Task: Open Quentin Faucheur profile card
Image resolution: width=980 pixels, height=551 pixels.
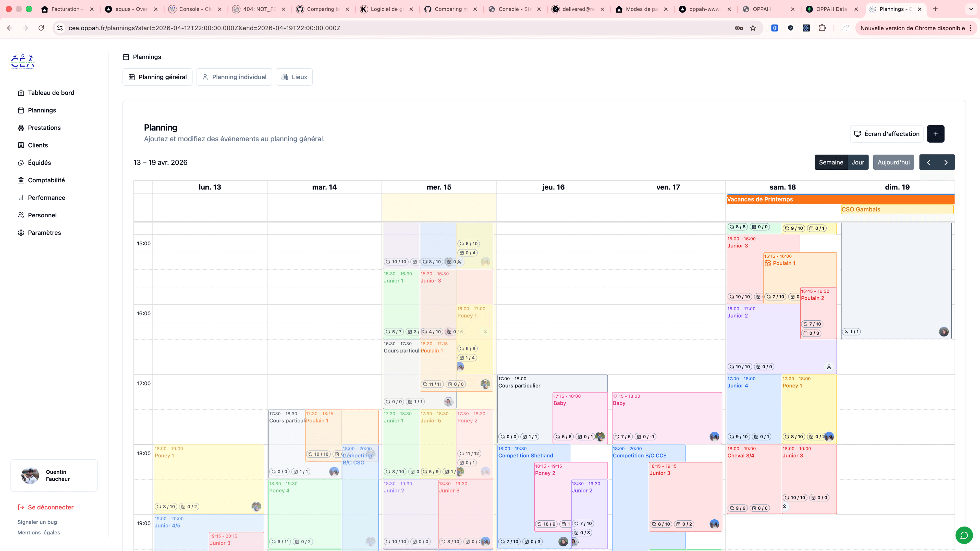Action: (x=54, y=475)
